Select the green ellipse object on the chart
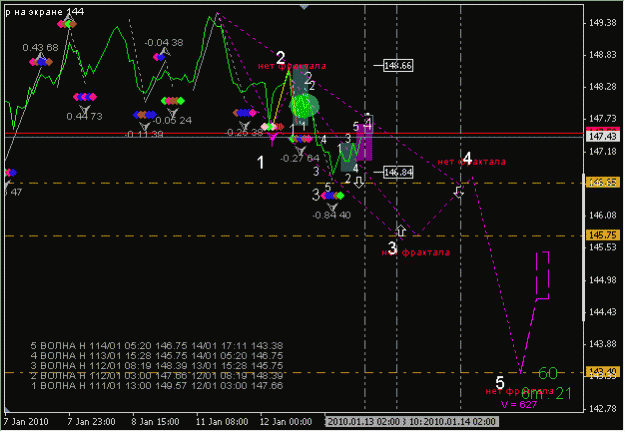Image resolution: width=625 pixels, height=432 pixels. coord(304,106)
